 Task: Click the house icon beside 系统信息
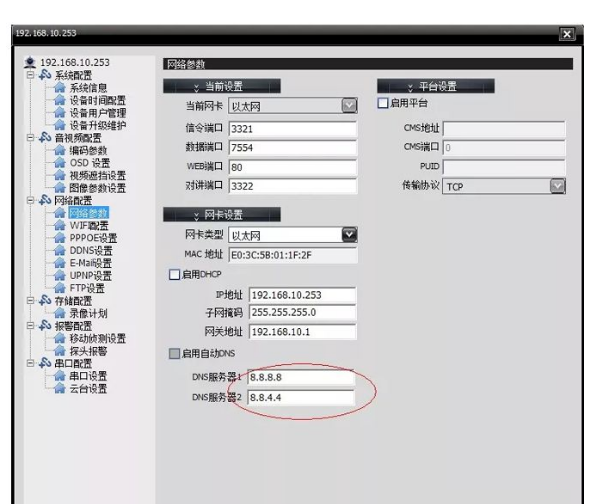coord(59,88)
